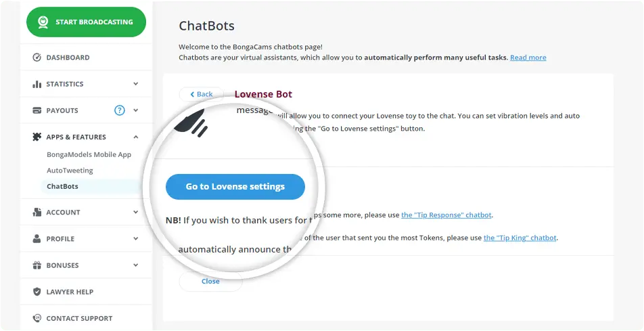Open the Payouts help question mark
Screen dimensions: 644x331
(119, 110)
